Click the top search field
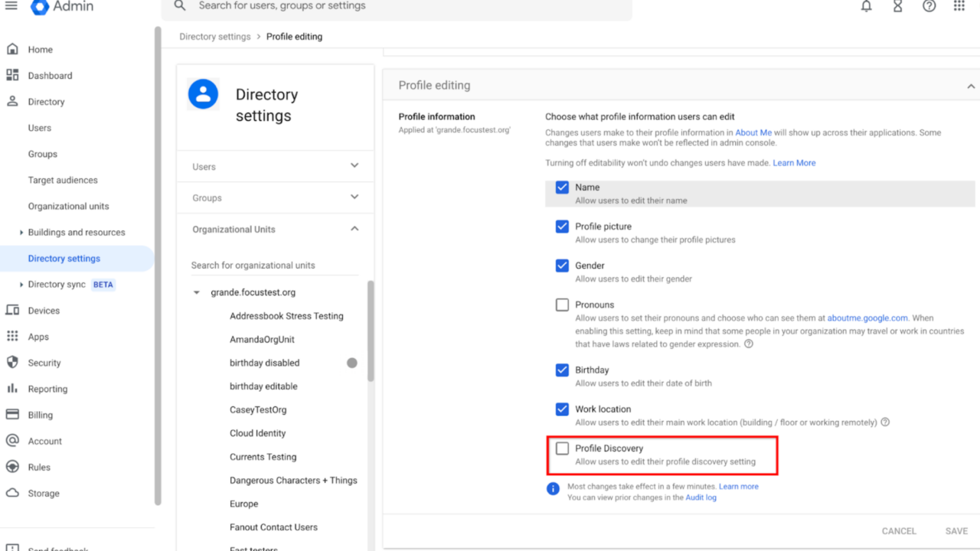The image size is (980, 551). pos(397,6)
